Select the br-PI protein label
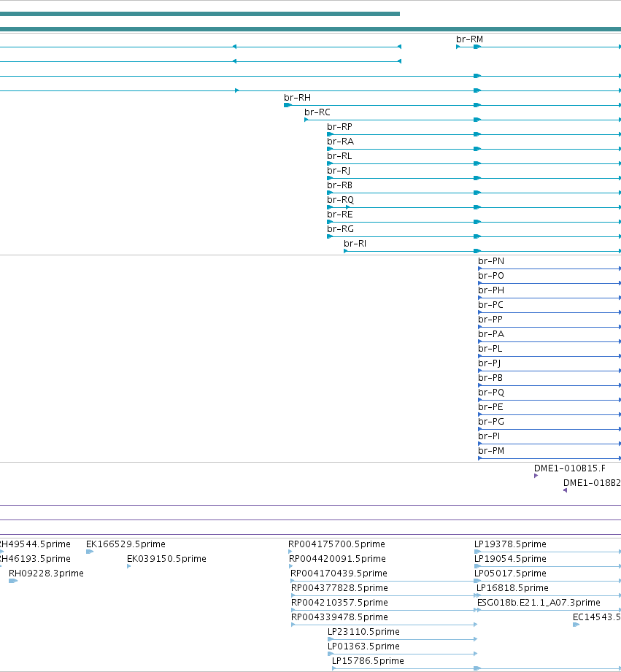621x672 pixels. [x=489, y=436]
